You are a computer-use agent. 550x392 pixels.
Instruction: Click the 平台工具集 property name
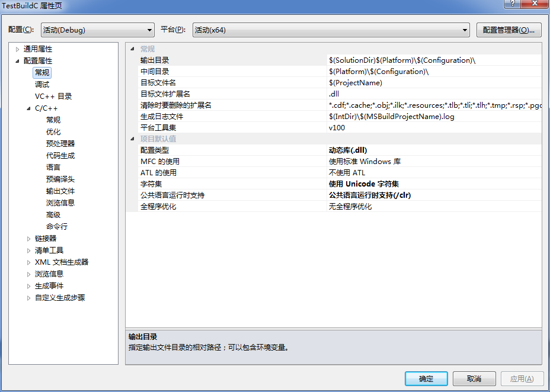click(x=158, y=127)
